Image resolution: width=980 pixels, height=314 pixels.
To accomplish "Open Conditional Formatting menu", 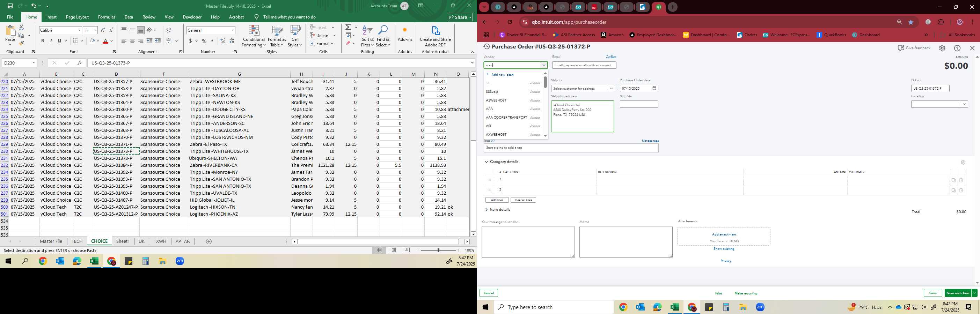I will pyautogui.click(x=254, y=37).
